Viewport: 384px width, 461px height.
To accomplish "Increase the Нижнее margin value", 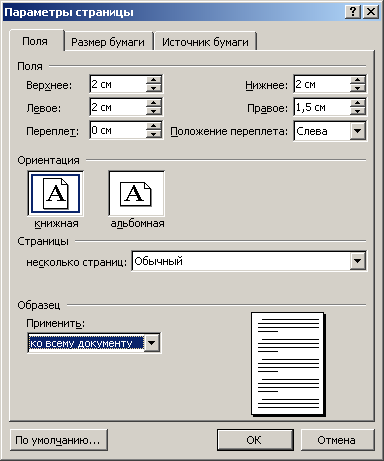I will point(358,80).
